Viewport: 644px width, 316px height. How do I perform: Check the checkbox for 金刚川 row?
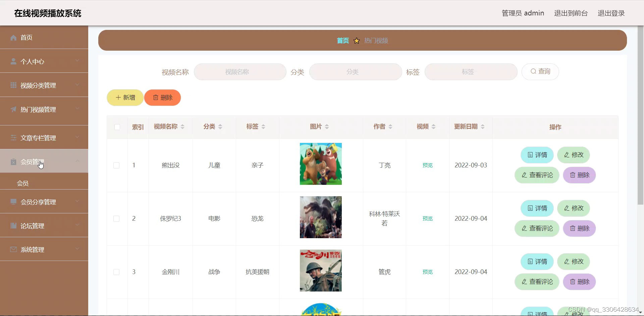[116, 272]
